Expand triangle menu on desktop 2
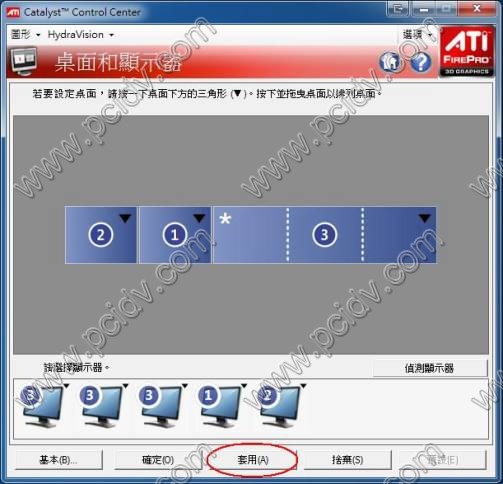The width and height of the screenshot is (503, 484). tap(125, 218)
